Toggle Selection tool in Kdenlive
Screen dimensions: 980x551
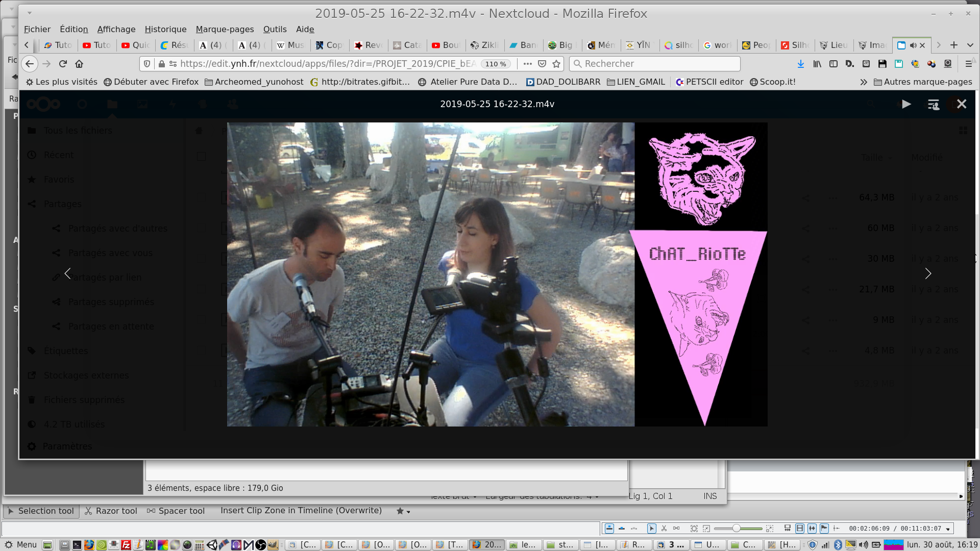[41, 511]
